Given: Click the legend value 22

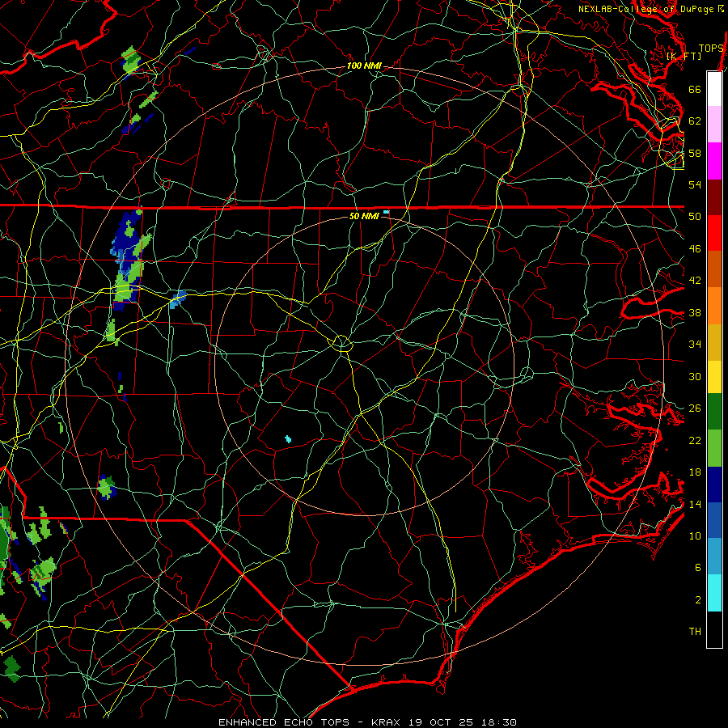Looking at the screenshot, I should tap(695, 440).
